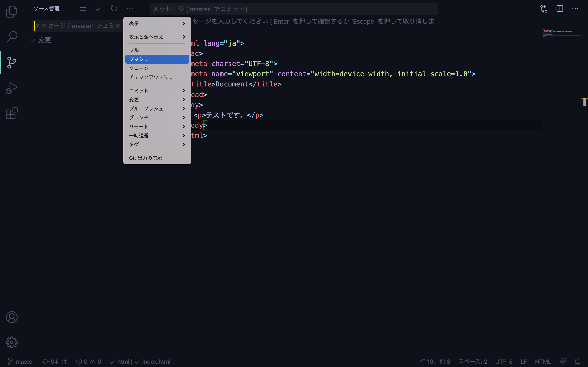Open the source control view options icon
This screenshot has height=367, width=588.
[x=129, y=9]
